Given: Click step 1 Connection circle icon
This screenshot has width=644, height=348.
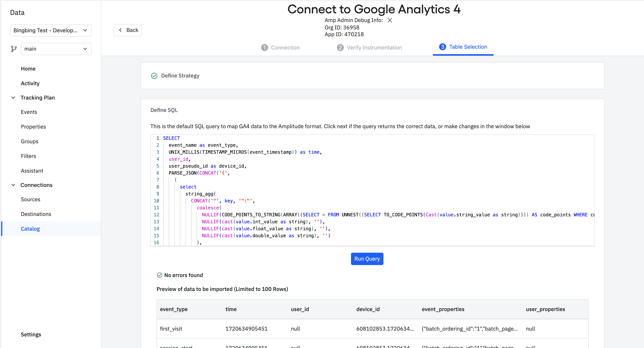Looking at the screenshot, I should [264, 48].
